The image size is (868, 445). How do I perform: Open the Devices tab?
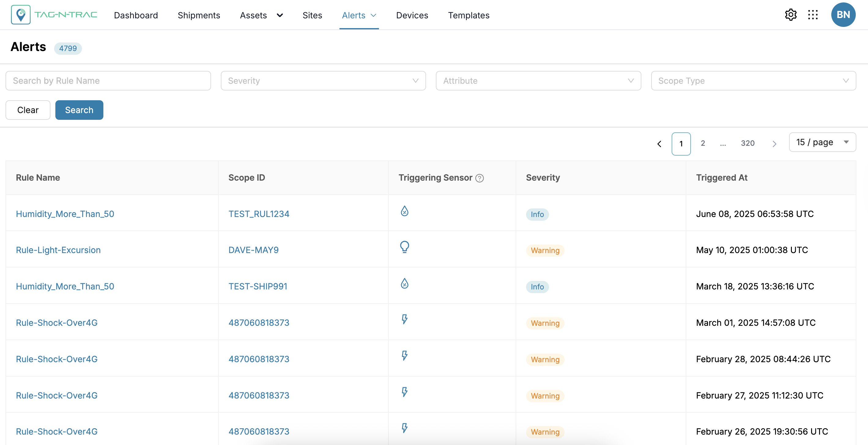(x=412, y=15)
